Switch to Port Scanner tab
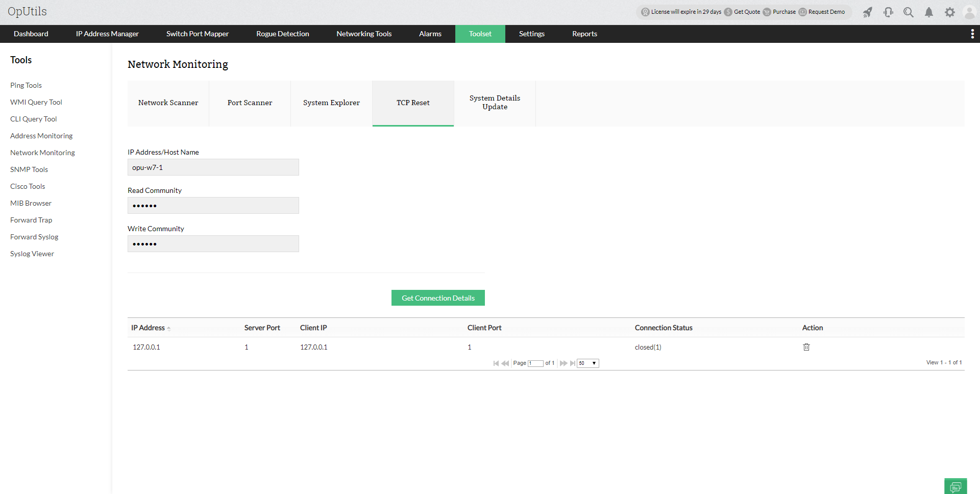Viewport: 980px width, 494px height. tap(250, 103)
